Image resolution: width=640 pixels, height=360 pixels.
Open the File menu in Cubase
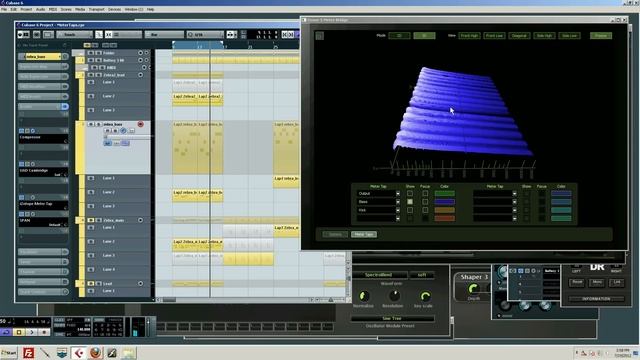click(4, 9)
